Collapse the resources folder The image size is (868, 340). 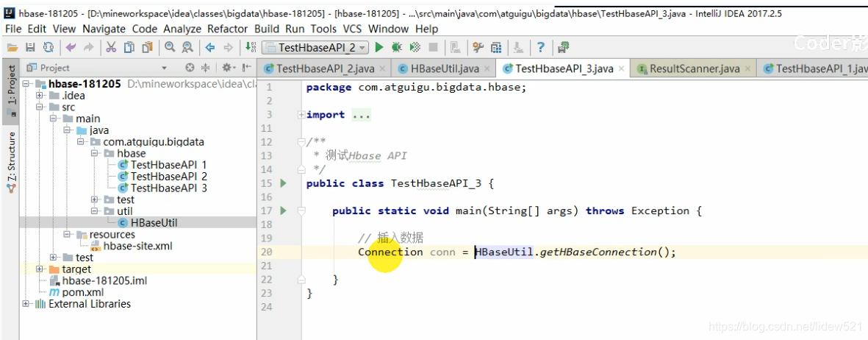point(67,235)
